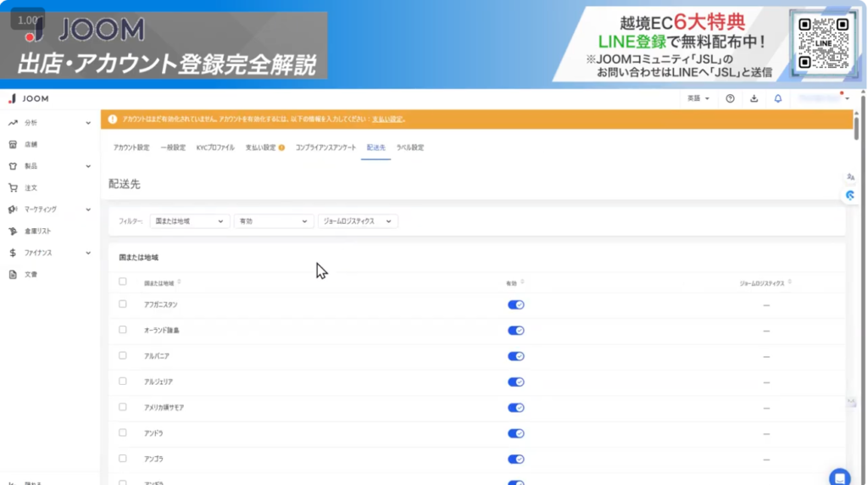Click the 支払い設定 link in orange banner
The width and height of the screenshot is (868, 485).
(388, 119)
